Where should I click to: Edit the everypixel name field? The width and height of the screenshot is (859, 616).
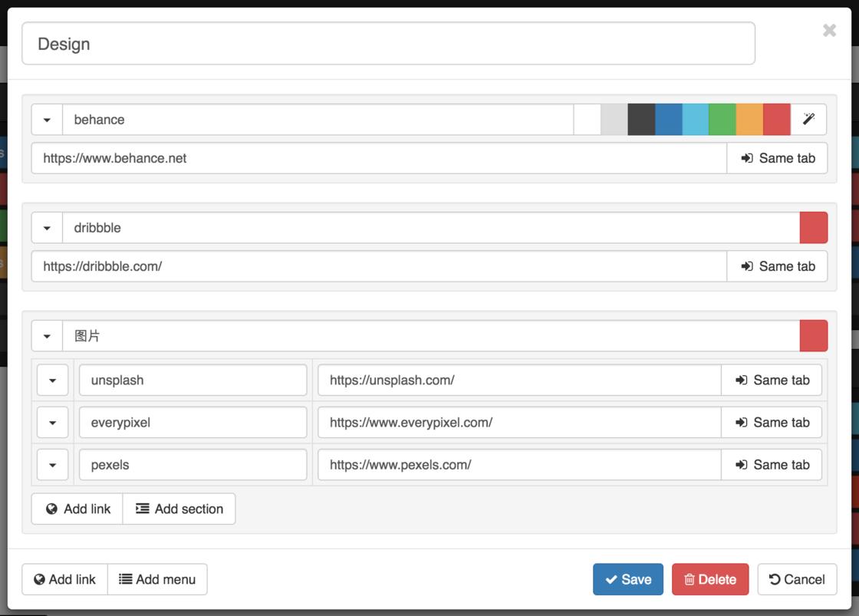click(193, 423)
